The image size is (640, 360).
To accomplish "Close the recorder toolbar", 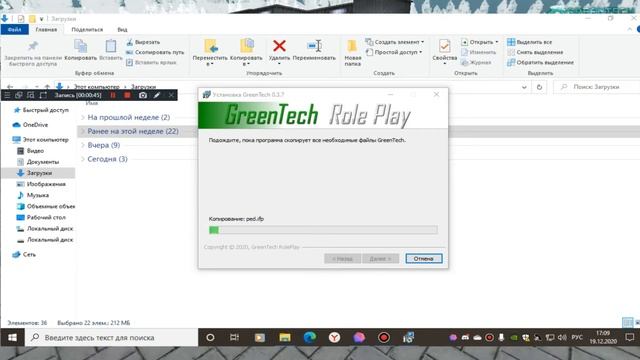I will coord(171,95).
